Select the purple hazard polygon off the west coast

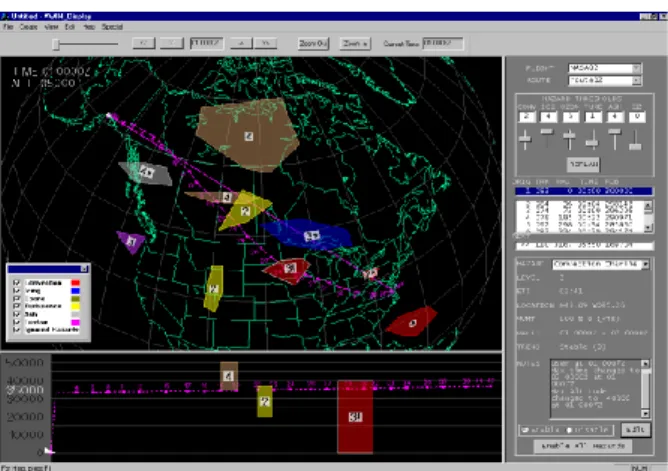[131, 242]
